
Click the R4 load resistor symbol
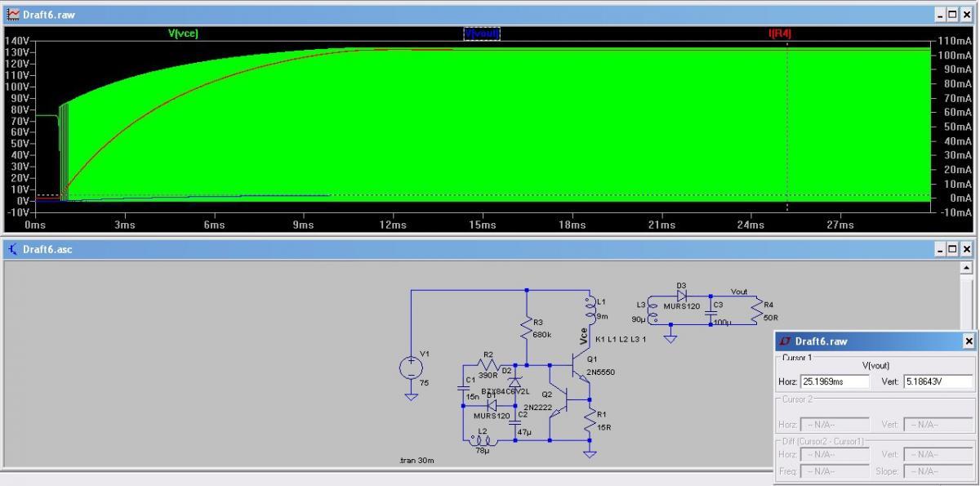click(x=757, y=310)
